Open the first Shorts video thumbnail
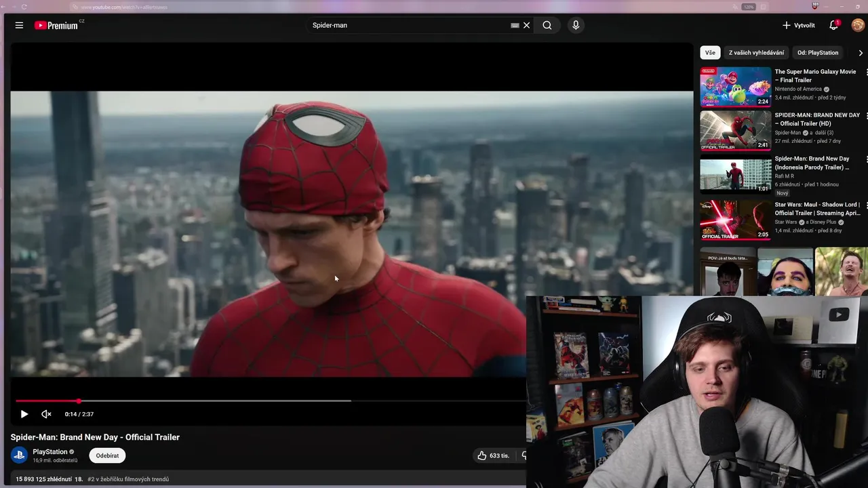This screenshot has width=868, height=488. pyautogui.click(x=728, y=271)
